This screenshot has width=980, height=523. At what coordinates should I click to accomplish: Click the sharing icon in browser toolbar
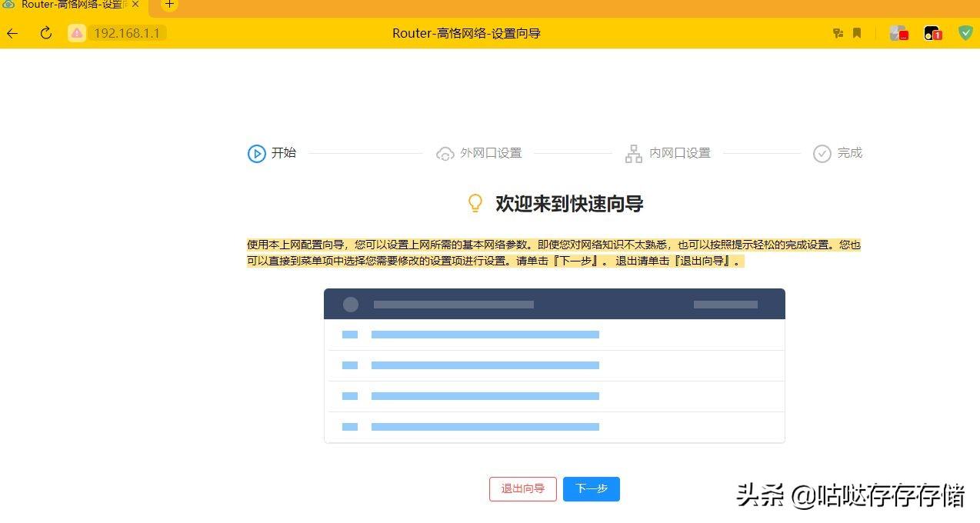(838, 33)
